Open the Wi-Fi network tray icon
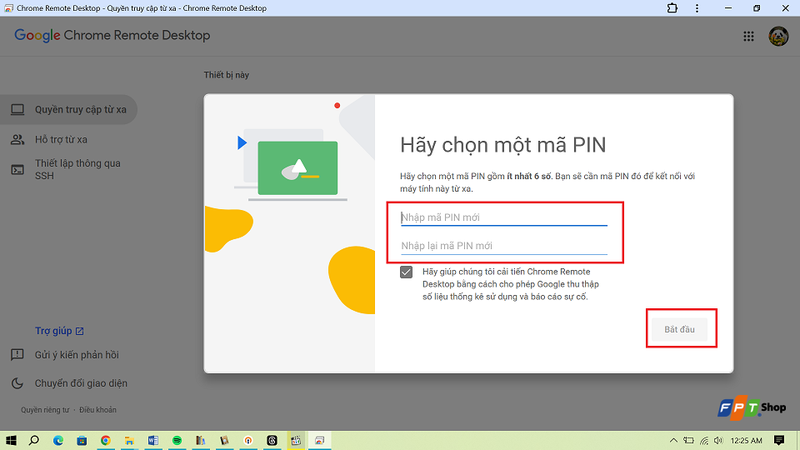The height and width of the screenshot is (450, 800). coord(704,441)
